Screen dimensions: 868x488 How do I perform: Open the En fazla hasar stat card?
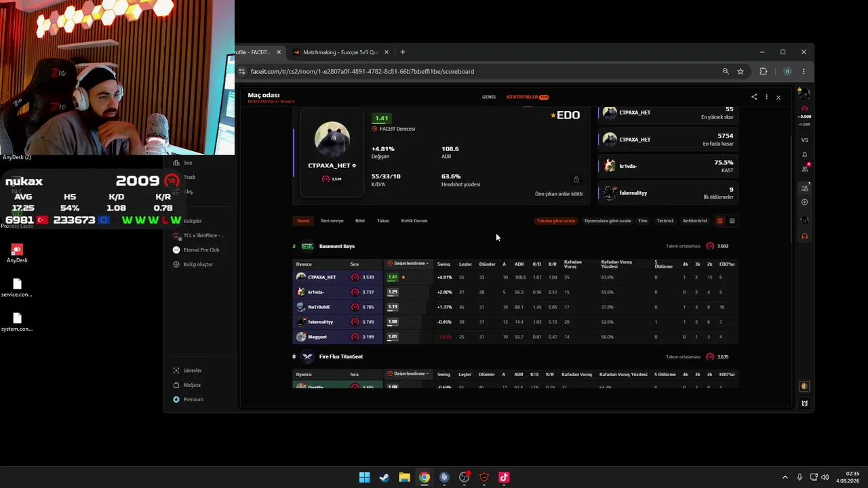click(668, 139)
